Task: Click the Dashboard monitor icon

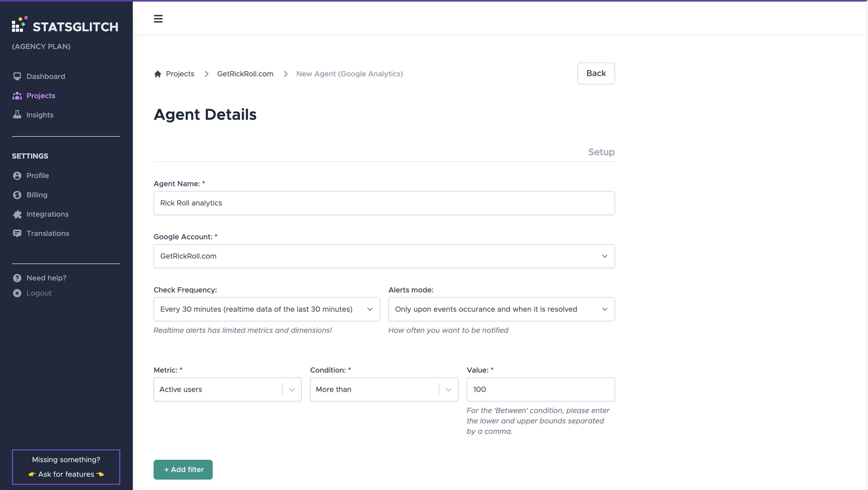Action: coord(17,76)
